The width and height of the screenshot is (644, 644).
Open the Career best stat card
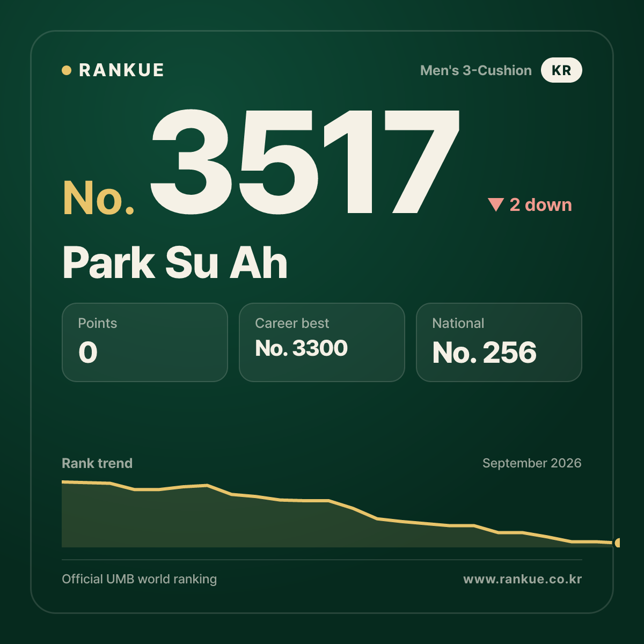(x=322, y=342)
